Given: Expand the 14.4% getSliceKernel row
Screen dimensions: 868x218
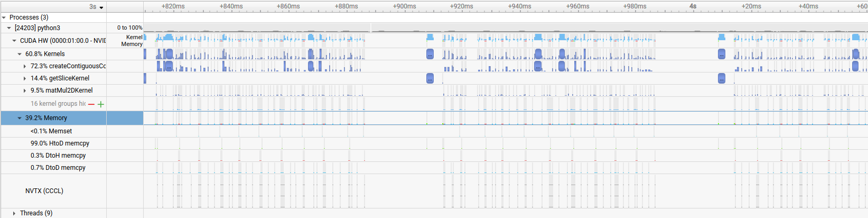Looking at the screenshot, I should 25,78.
